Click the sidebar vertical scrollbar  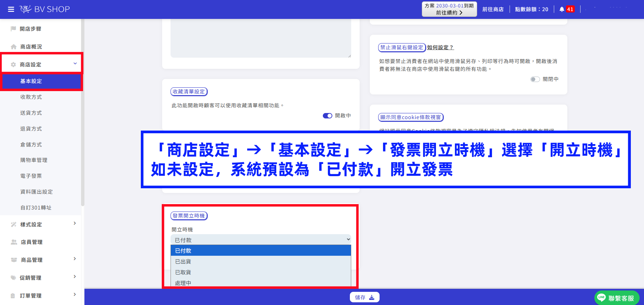click(x=82, y=113)
